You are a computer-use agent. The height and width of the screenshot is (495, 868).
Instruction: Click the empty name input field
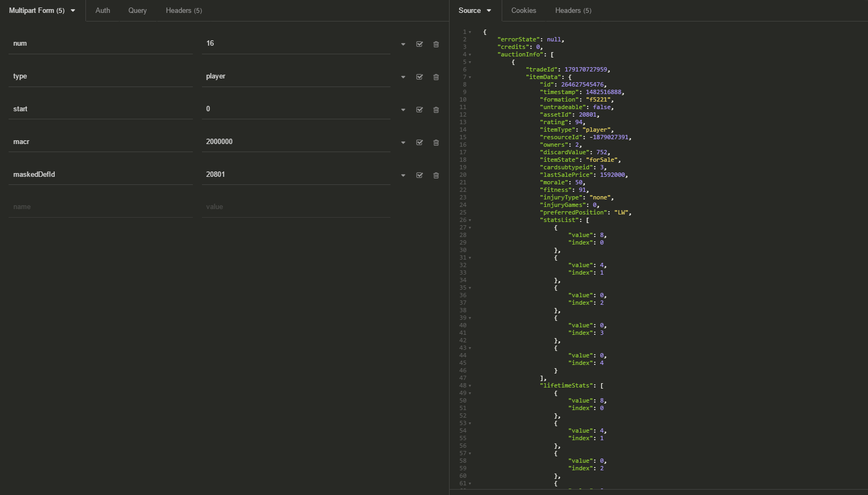click(x=100, y=207)
